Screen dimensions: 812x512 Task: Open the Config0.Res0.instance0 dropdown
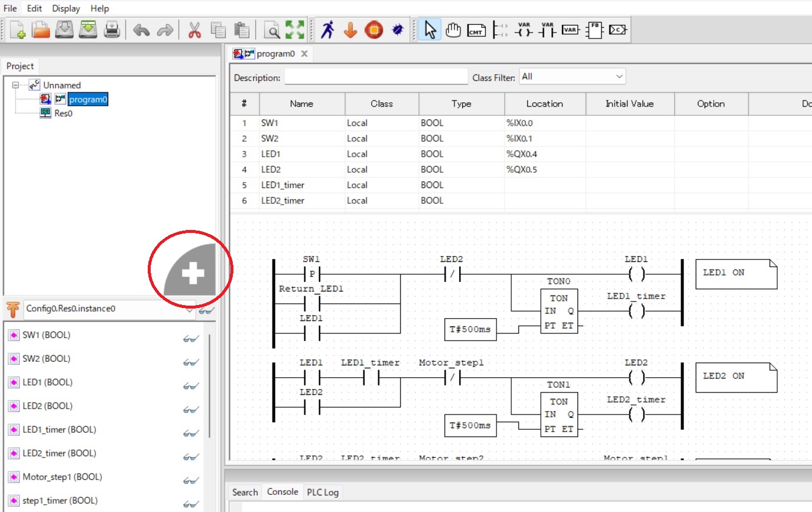pyautogui.click(x=189, y=308)
